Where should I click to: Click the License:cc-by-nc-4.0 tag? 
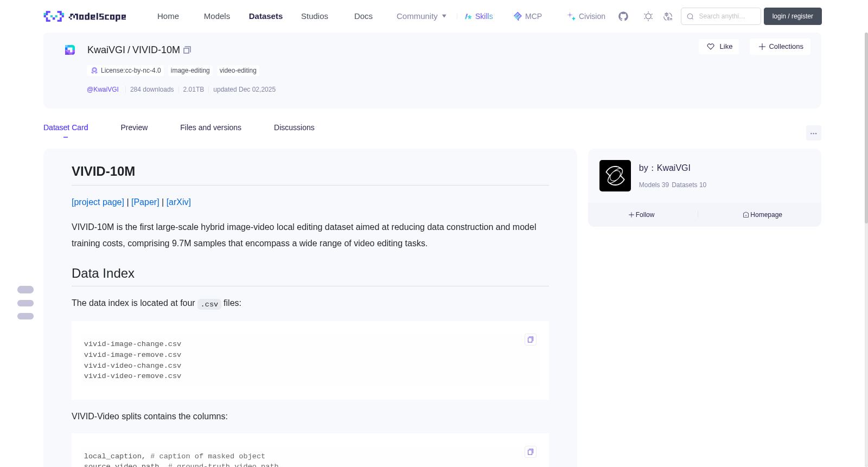[x=125, y=71]
